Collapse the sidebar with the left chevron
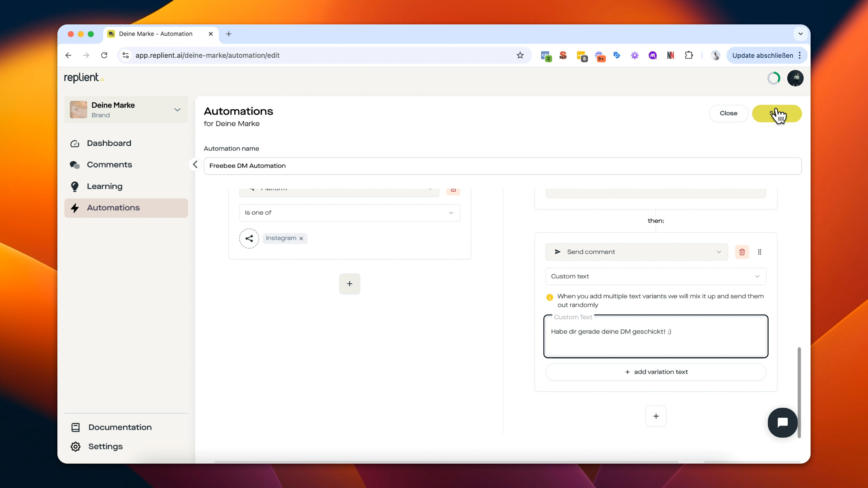The image size is (868, 488). 195,164
